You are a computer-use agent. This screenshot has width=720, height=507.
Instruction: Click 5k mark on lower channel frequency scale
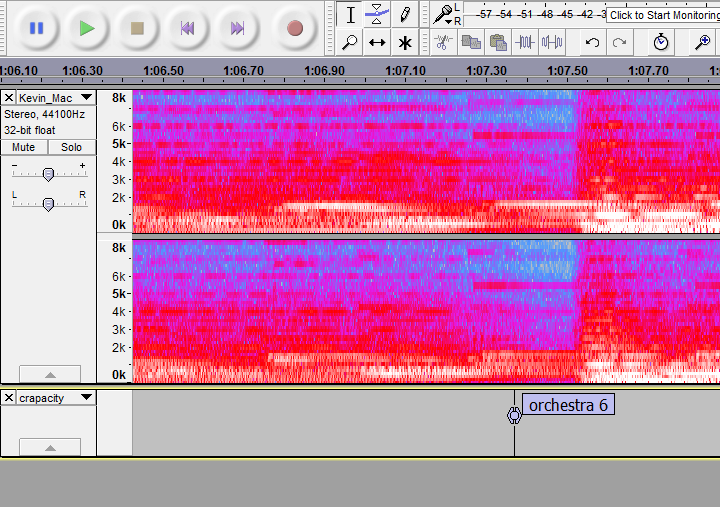119,293
